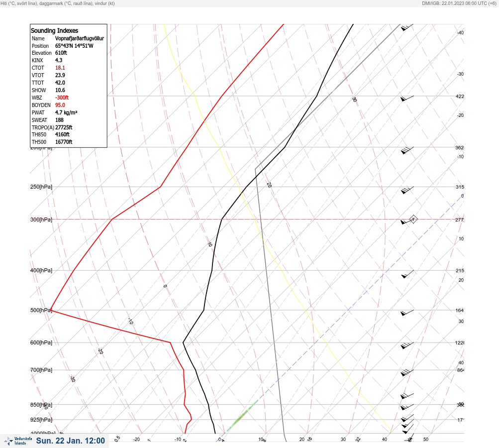499x448 pixels.
Task: Click the wind barb at the 400 hPa level
Action: coord(407,274)
